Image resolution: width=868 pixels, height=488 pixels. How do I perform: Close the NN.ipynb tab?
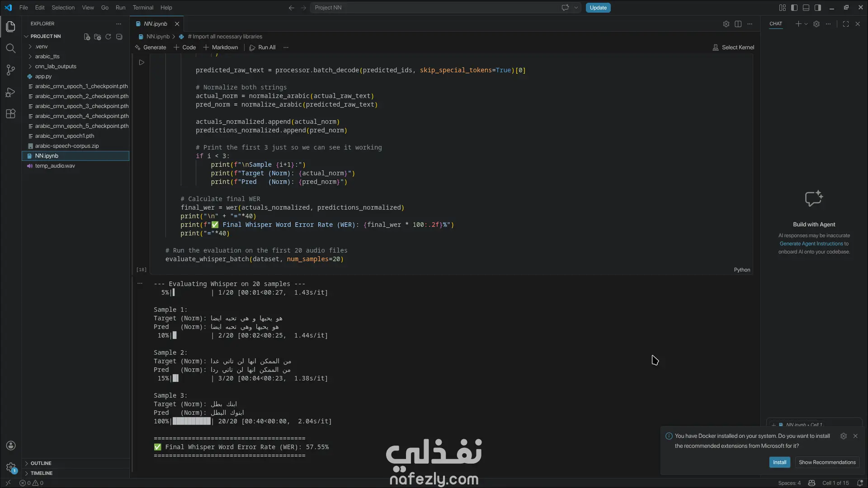click(177, 24)
